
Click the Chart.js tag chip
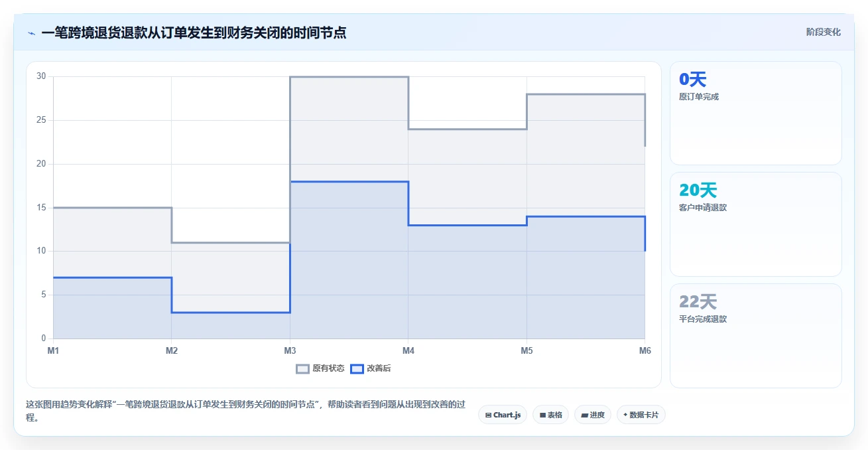coord(503,415)
